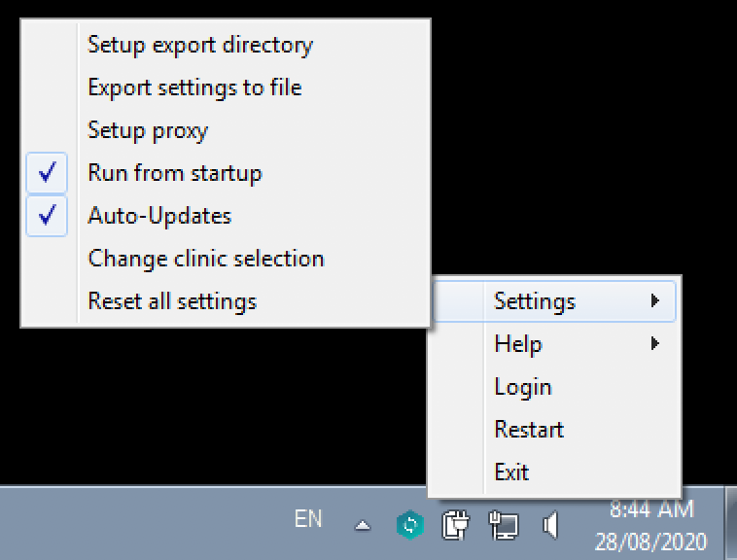Screen dimensions: 737x560
Task: Click the power plug battery tray icon
Action: 455,526
